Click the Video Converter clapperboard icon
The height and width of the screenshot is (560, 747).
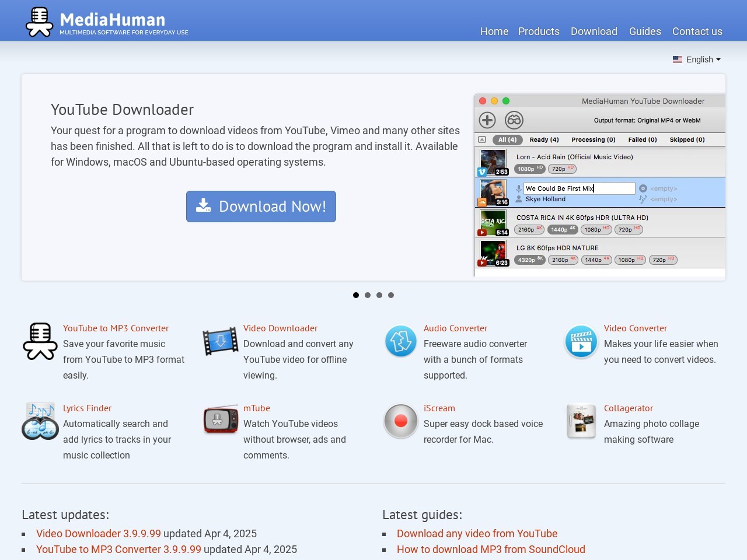click(x=581, y=341)
